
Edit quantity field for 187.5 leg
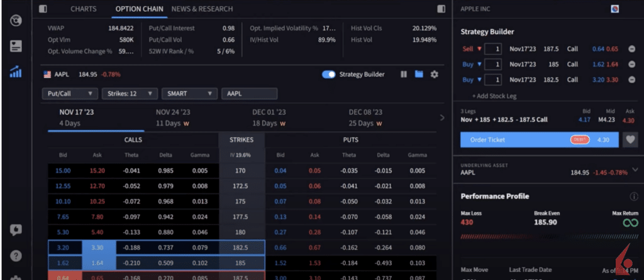pyautogui.click(x=493, y=49)
